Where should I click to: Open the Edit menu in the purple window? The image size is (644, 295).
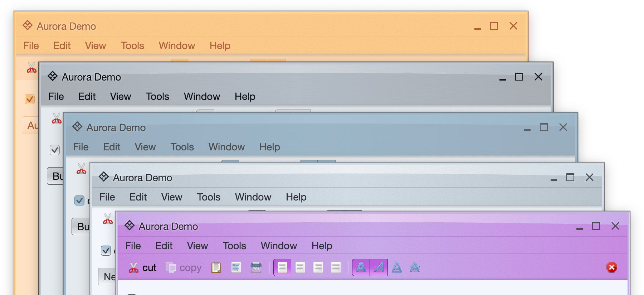(x=164, y=246)
